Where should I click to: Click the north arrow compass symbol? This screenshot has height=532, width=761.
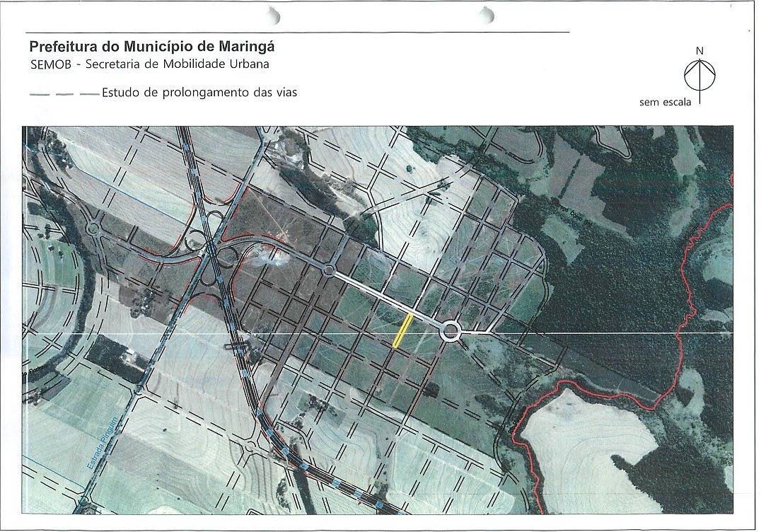tap(699, 74)
